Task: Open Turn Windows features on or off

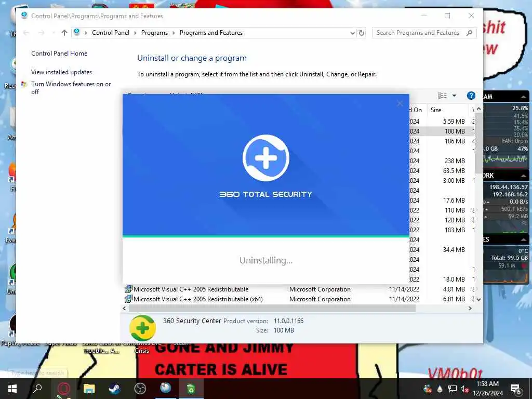Action: (x=71, y=88)
